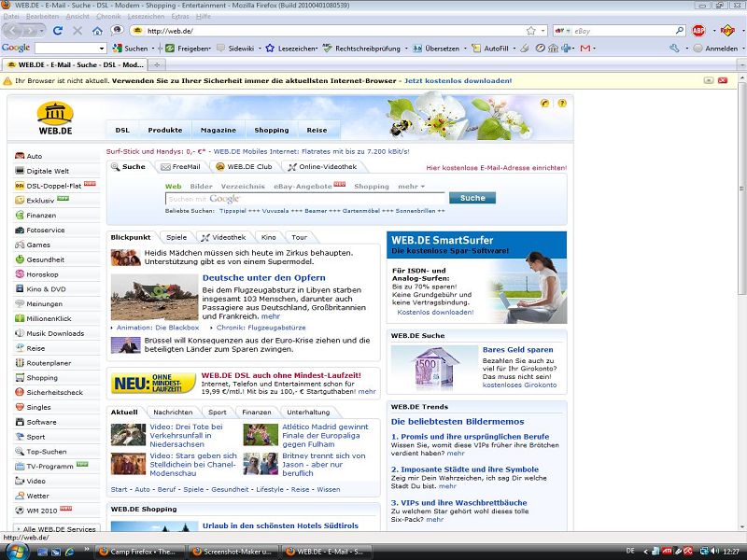This screenshot has width=747, height=560.
Task: Click the Stop loading X icon
Action: point(78,31)
